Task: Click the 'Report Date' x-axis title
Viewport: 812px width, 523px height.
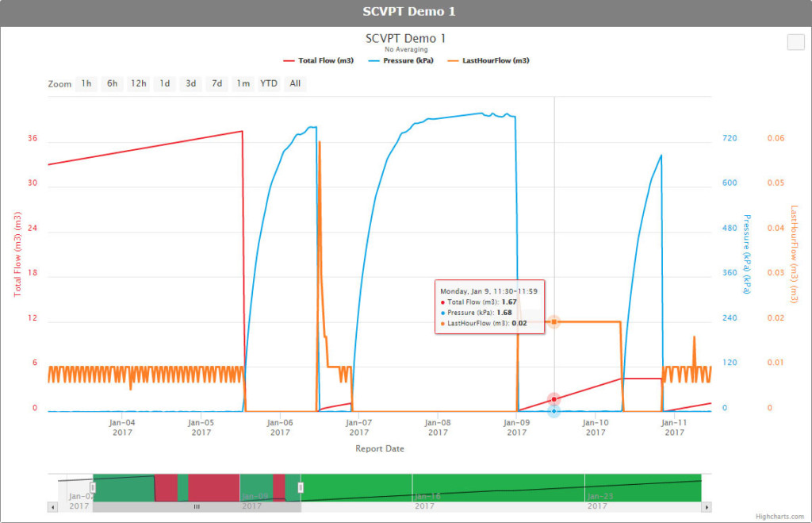Action: coord(380,448)
